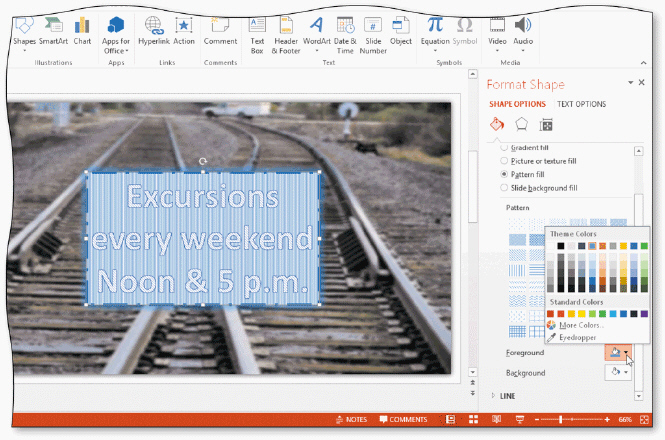Pick the gold theme color swatch

pyautogui.click(x=623, y=246)
